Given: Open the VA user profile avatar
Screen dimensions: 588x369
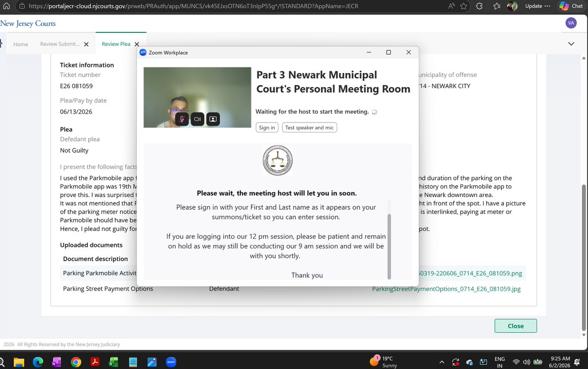Looking at the screenshot, I should pos(570,23).
